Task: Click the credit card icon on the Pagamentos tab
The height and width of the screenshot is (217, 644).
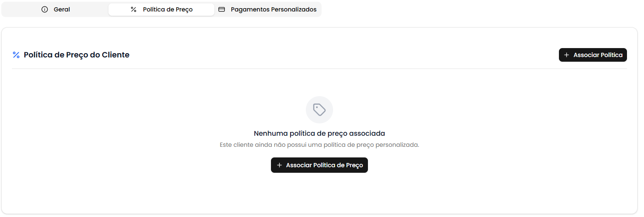Action: pyautogui.click(x=222, y=9)
